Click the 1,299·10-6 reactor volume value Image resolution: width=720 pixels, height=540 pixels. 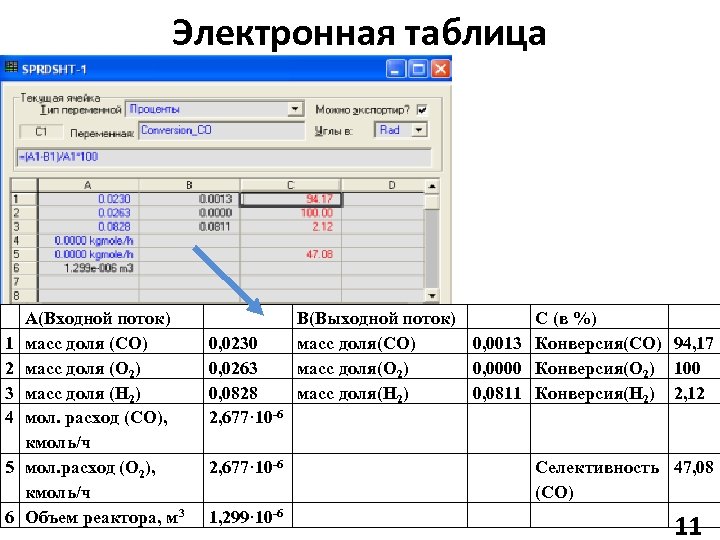[x=246, y=517]
